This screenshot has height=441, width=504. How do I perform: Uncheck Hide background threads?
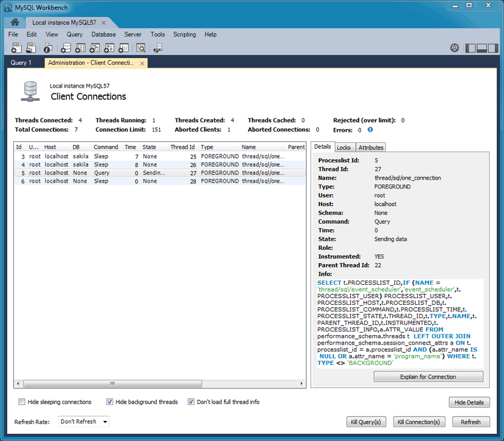click(110, 402)
